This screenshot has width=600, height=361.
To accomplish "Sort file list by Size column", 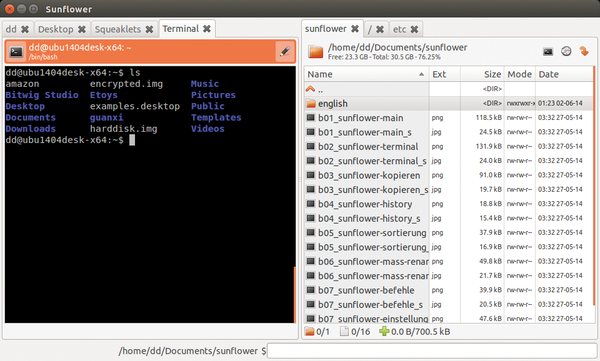I will [482, 74].
